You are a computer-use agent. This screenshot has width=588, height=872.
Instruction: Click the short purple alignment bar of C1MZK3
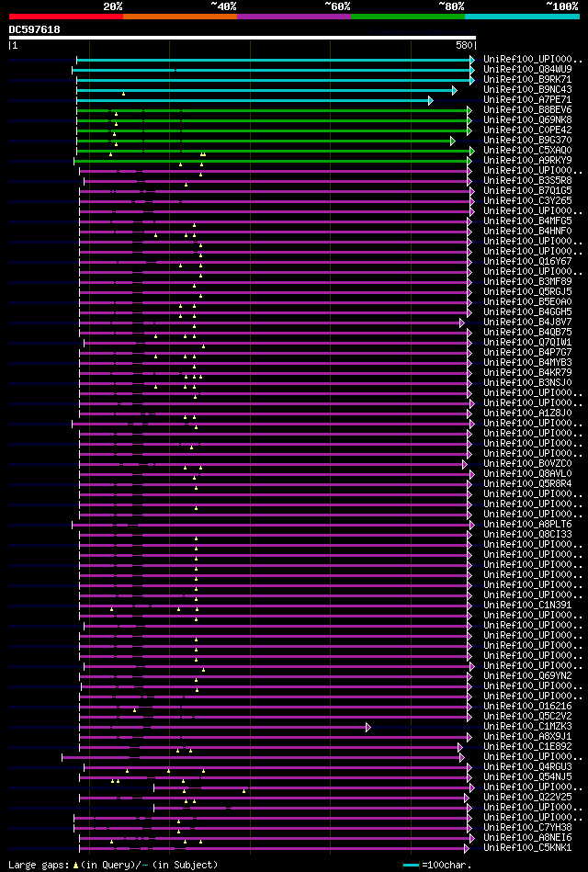pos(224,727)
